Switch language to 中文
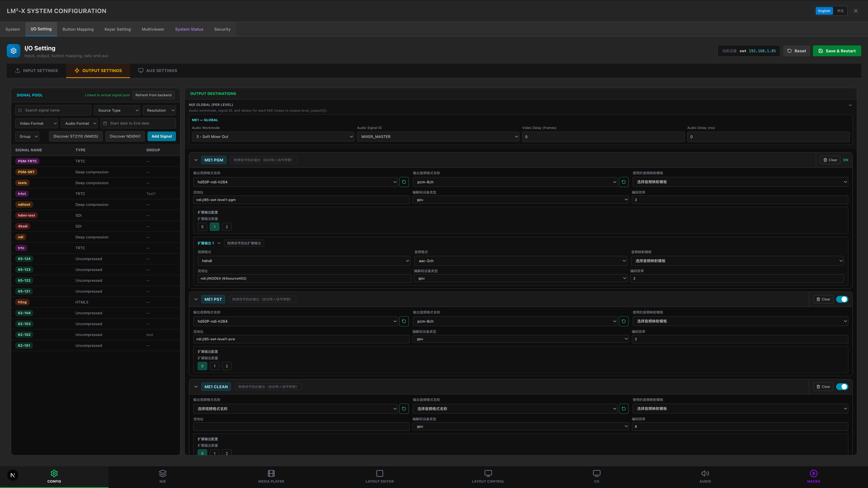The width and height of the screenshot is (868, 488). coord(840,11)
